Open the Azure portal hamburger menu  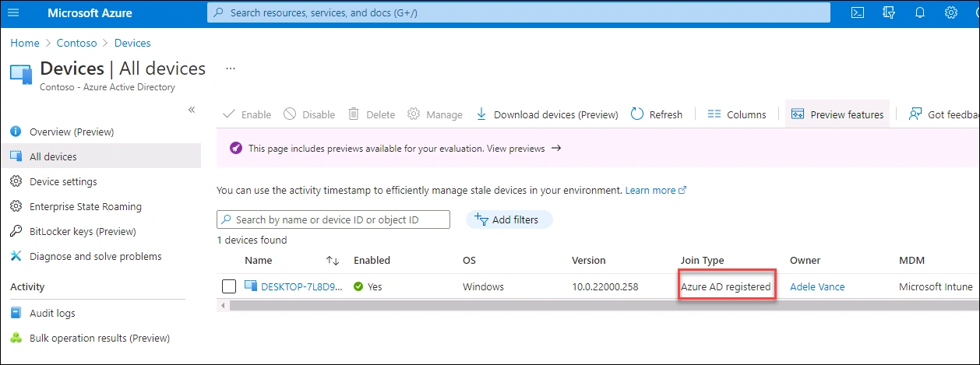click(13, 13)
